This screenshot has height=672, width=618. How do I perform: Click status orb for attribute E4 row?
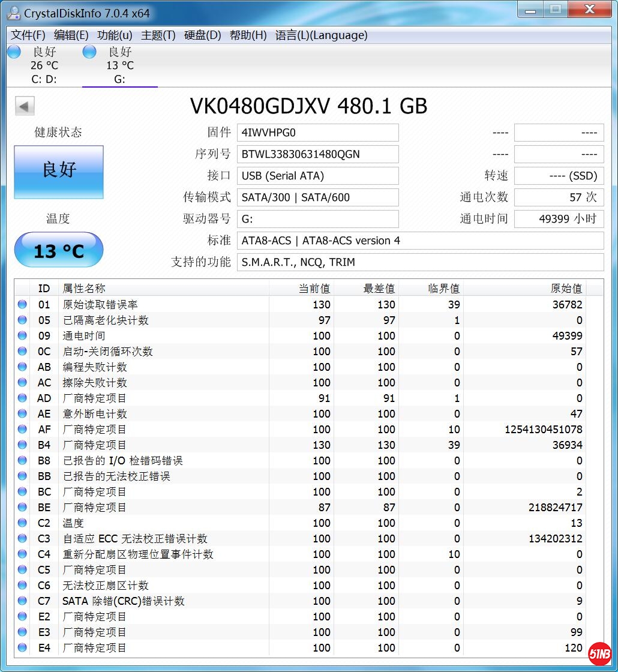tap(22, 647)
